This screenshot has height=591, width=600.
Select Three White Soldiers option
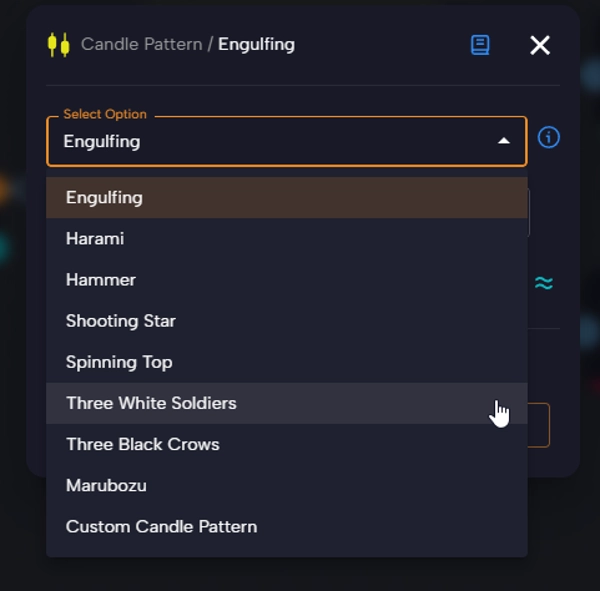click(151, 403)
